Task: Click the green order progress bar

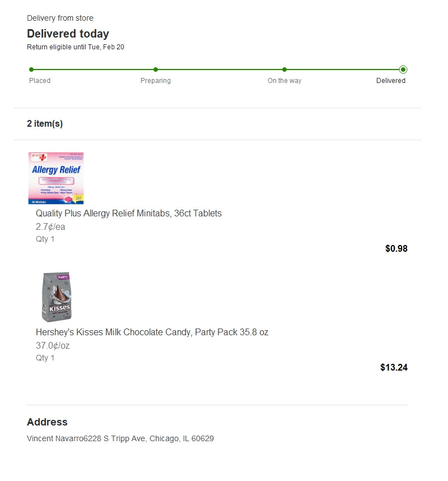Action: (217, 70)
